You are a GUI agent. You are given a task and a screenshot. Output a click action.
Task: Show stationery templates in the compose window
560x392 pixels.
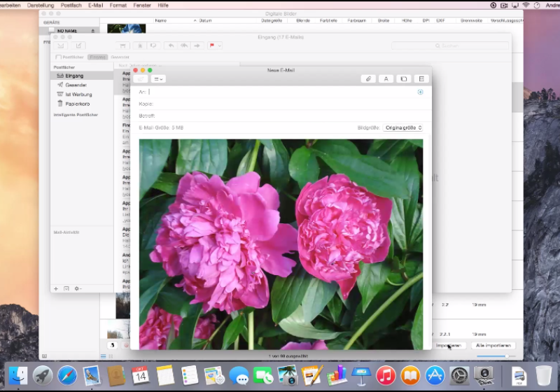tap(421, 79)
